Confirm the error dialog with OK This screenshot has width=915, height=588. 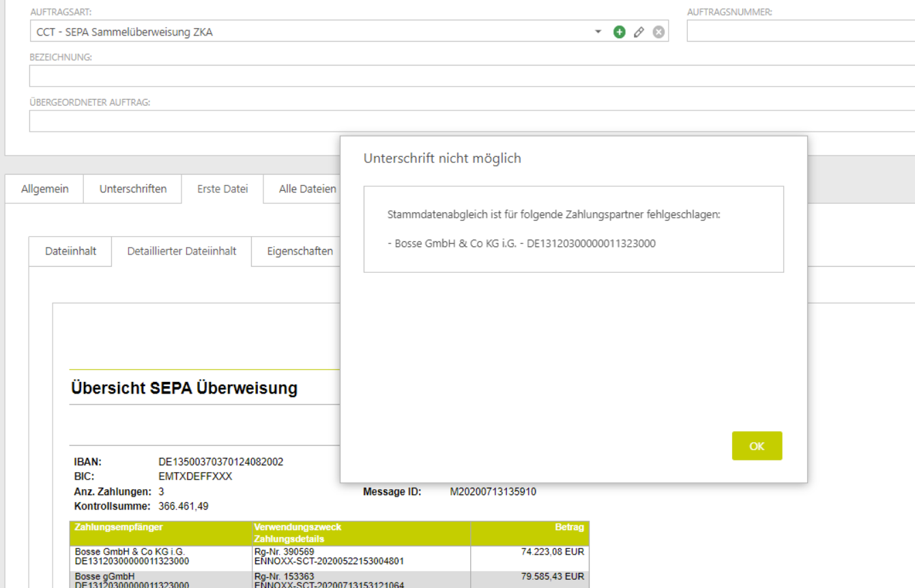(757, 446)
